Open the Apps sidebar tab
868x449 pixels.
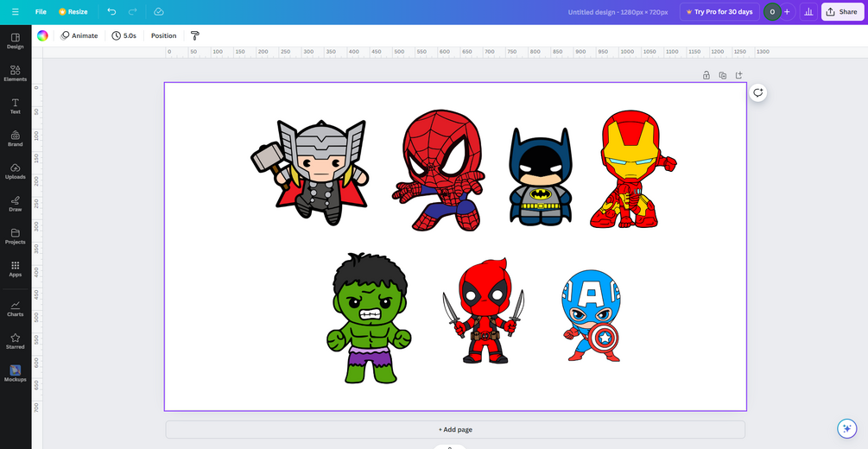(16, 269)
